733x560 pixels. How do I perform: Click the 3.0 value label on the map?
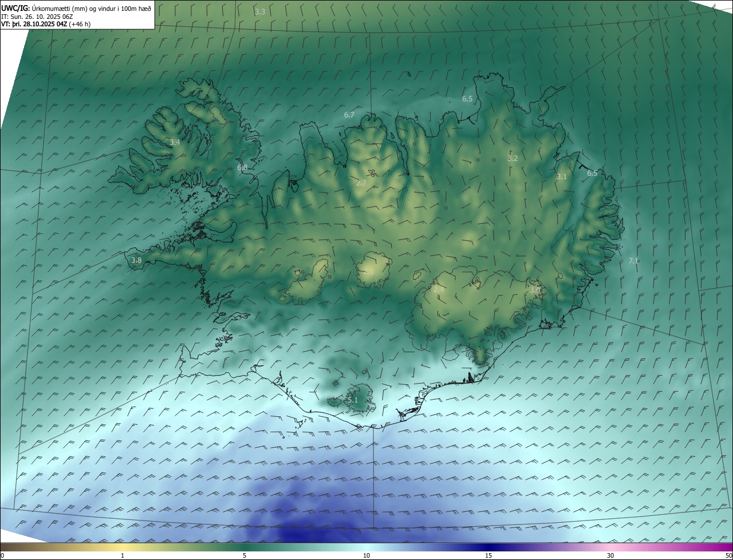coord(535,290)
